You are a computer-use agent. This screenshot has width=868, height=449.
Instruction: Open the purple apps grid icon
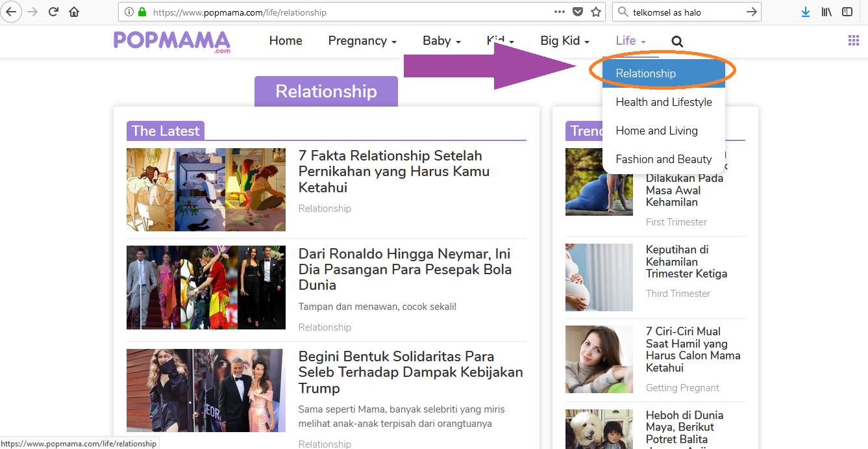click(x=854, y=40)
